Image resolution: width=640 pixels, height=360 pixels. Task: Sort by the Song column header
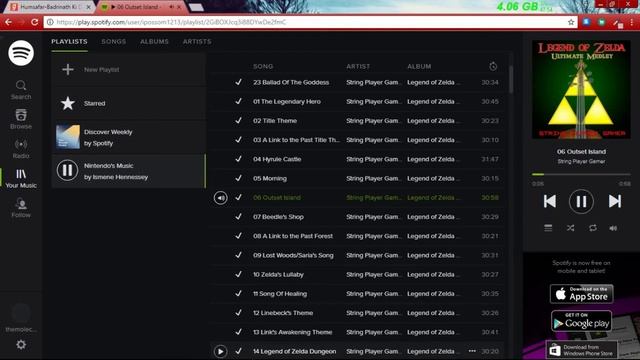click(x=263, y=66)
